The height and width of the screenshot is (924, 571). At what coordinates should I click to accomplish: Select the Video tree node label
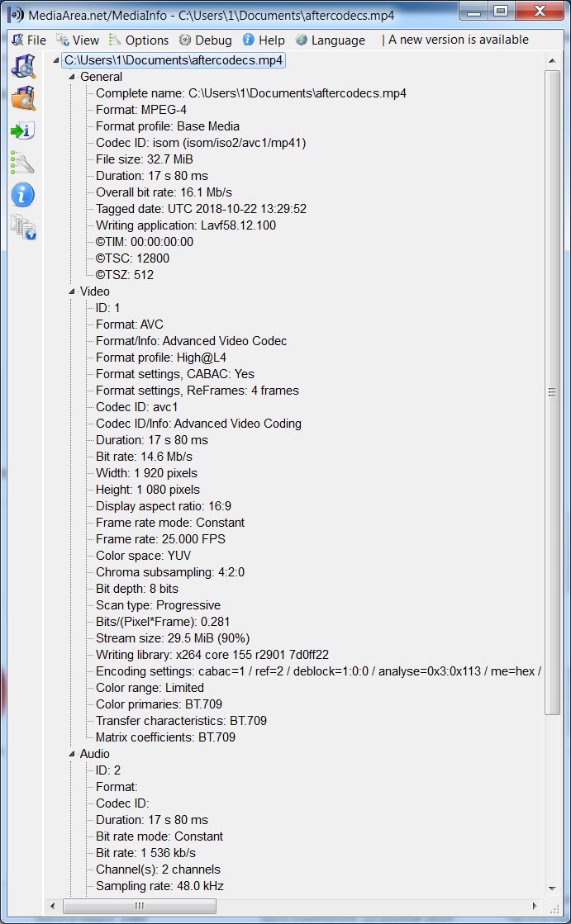(x=94, y=291)
